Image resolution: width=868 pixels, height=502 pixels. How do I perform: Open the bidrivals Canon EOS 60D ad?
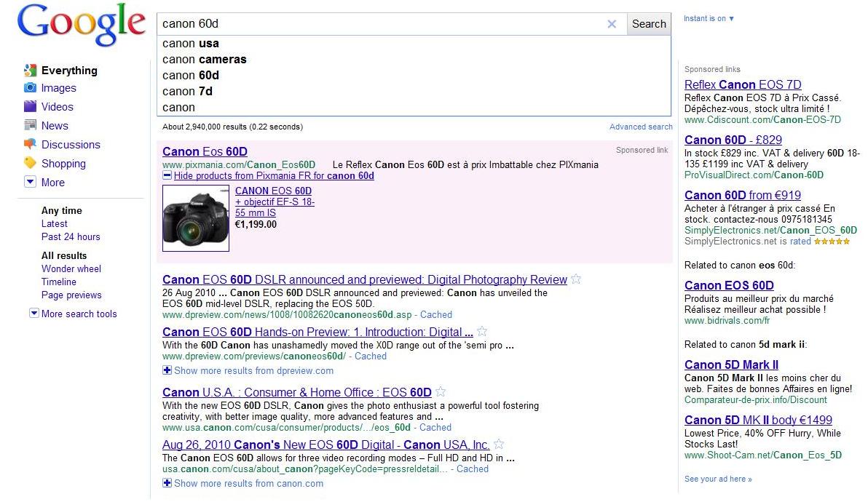[x=729, y=285]
